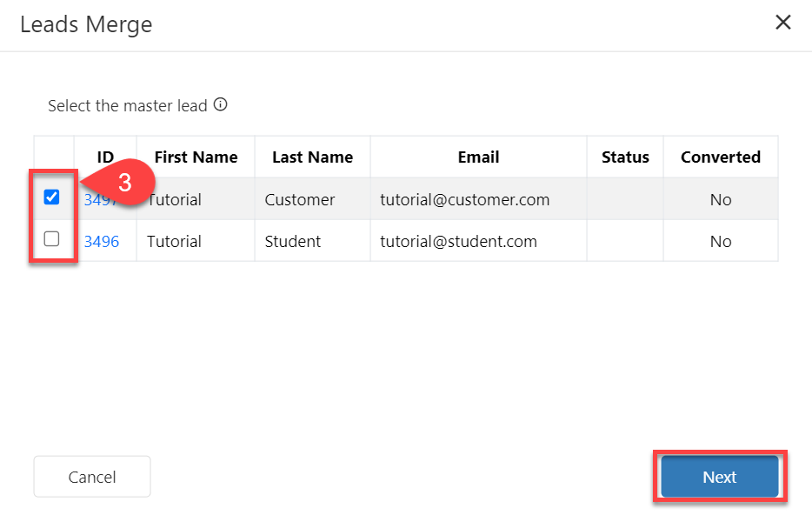Click the Leads Merge dialog title
Viewport: 812px width, 515px height.
(86, 24)
